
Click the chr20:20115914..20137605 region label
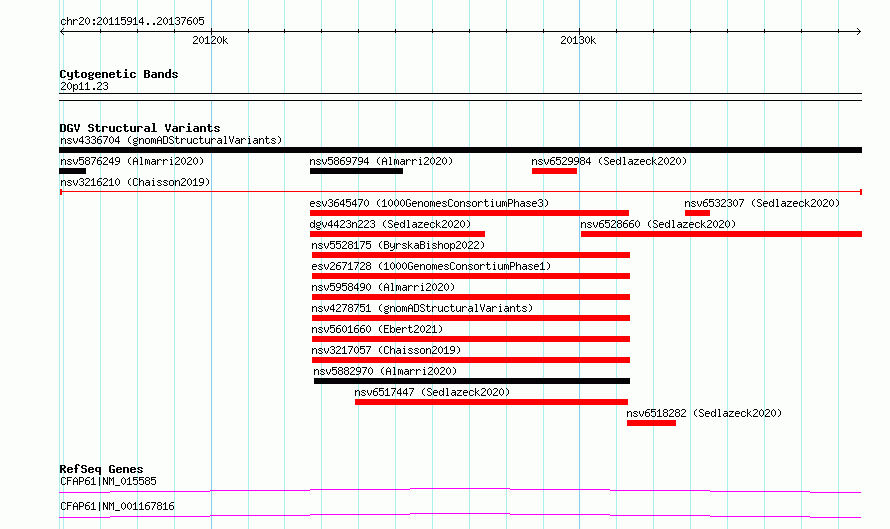point(132,21)
